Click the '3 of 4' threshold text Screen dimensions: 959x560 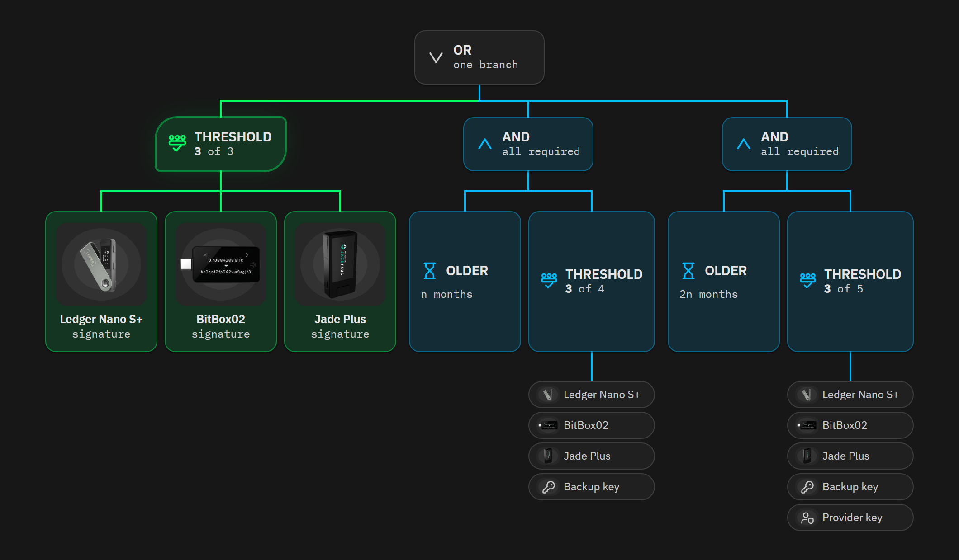[x=585, y=289]
